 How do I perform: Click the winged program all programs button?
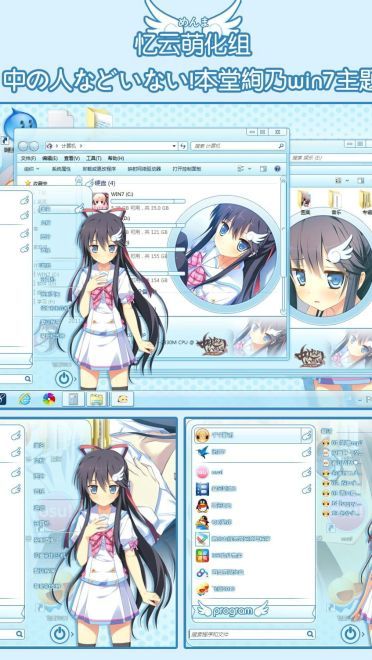pyautogui.click(x=233, y=610)
